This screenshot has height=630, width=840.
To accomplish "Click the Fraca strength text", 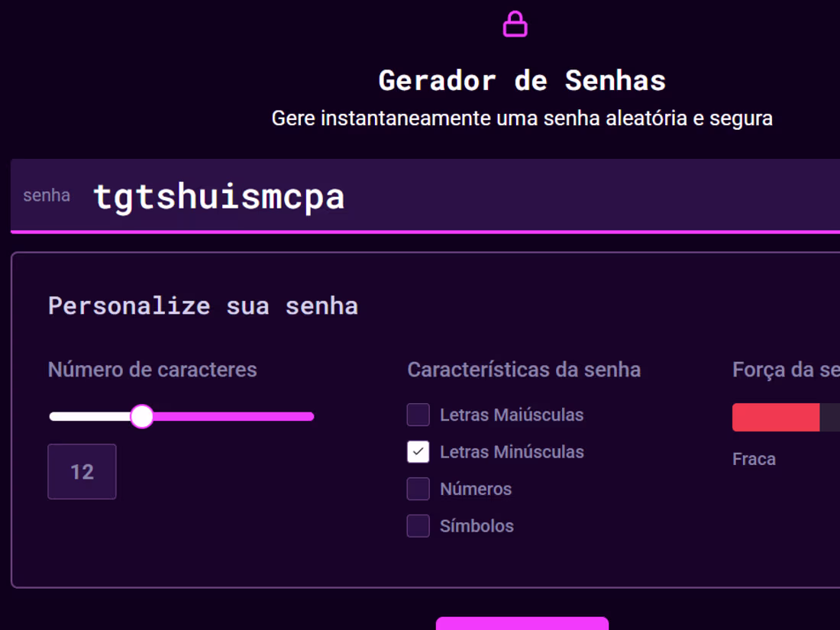I will pos(754,459).
